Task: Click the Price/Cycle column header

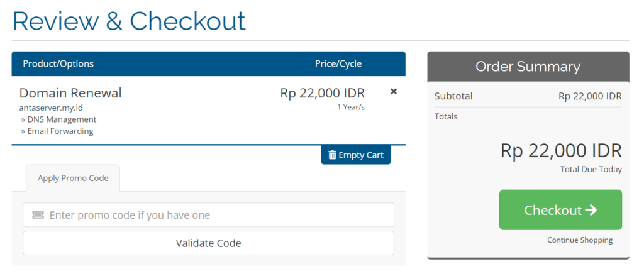Action: click(338, 63)
